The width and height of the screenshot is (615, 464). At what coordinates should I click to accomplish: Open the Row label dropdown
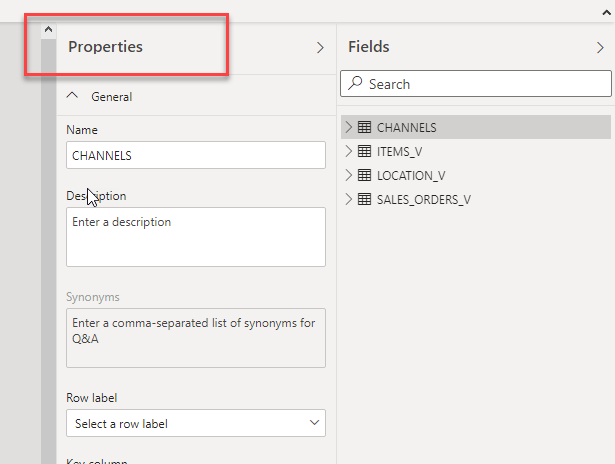tap(196, 424)
